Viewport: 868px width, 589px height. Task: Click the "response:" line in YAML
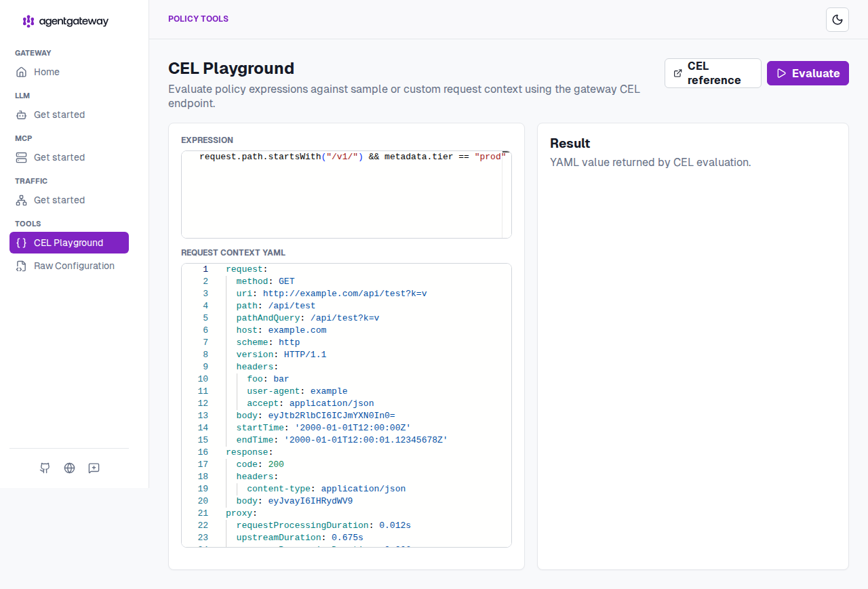[x=250, y=452]
